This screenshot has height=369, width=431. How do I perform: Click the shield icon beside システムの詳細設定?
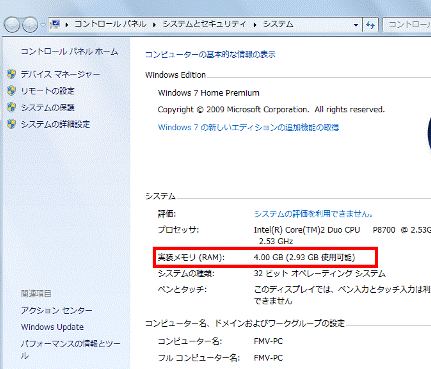click(x=12, y=124)
